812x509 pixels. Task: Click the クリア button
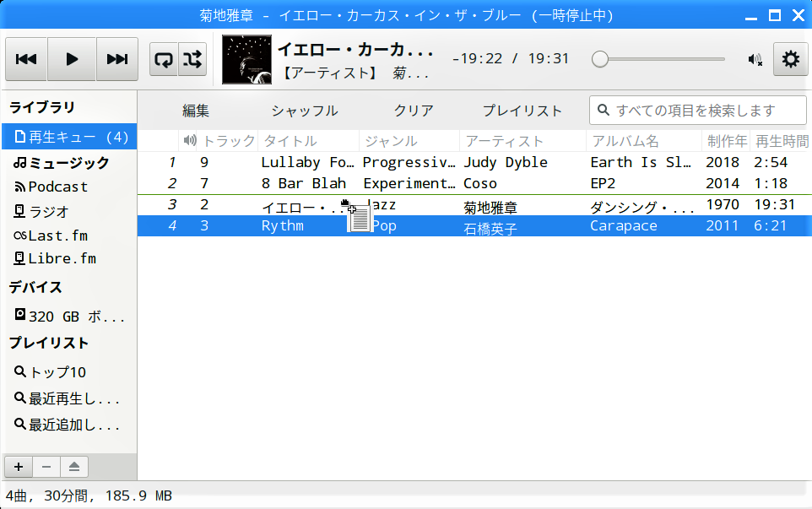point(414,111)
